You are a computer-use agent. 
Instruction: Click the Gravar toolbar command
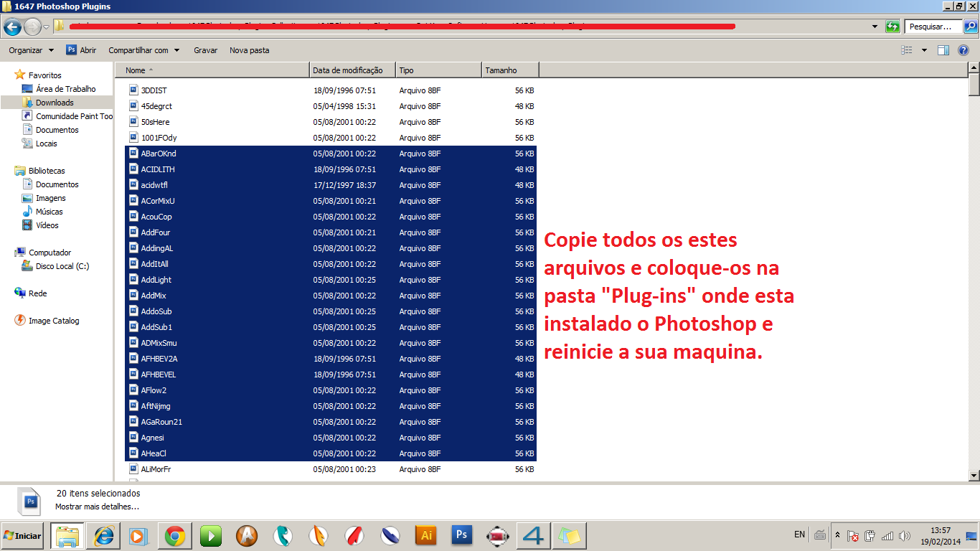[206, 50]
